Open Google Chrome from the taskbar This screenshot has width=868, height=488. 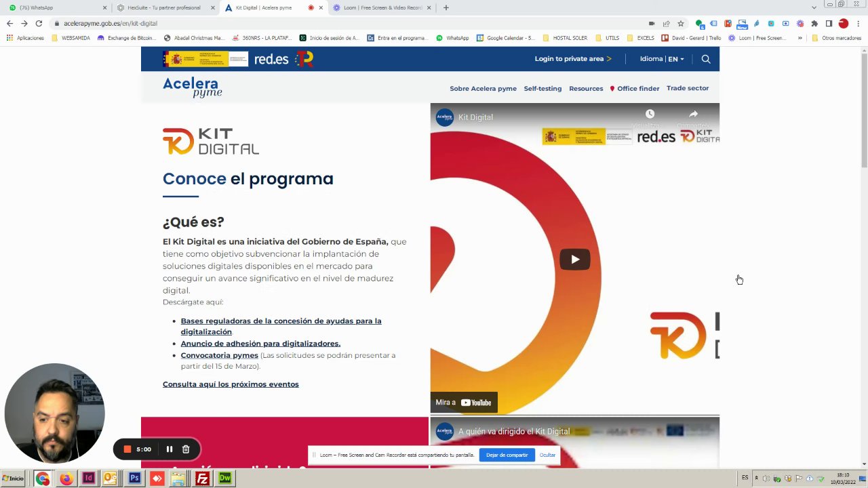pos(42,479)
